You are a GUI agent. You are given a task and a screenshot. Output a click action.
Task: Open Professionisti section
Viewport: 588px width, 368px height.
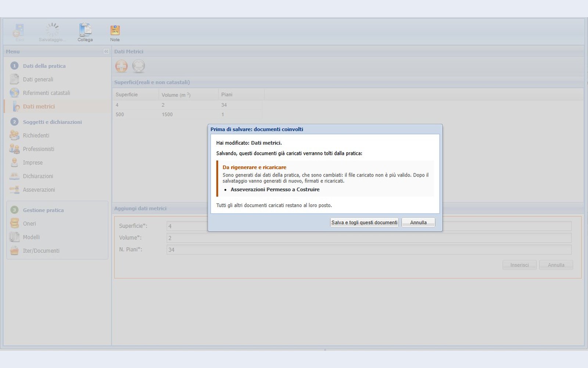coord(38,149)
